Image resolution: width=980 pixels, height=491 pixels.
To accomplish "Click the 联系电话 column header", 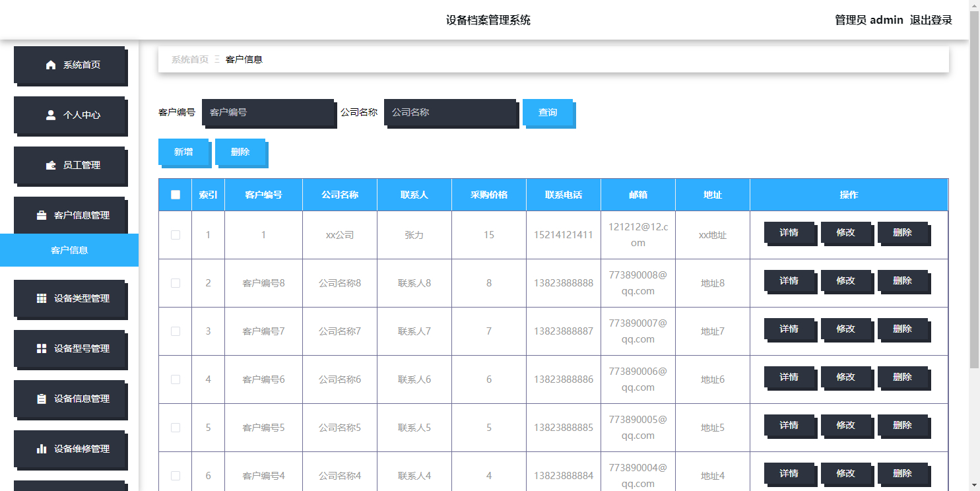I will click(564, 195).
